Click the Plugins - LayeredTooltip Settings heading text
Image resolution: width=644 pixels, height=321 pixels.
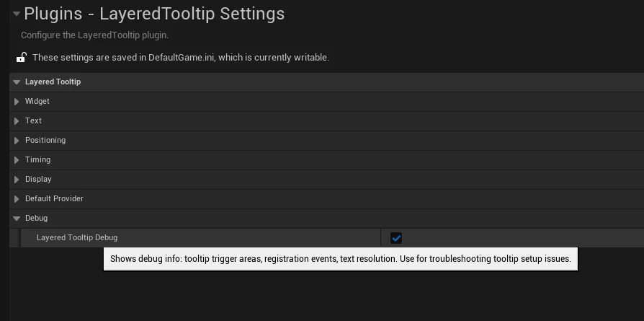click(x=154, y=14)
